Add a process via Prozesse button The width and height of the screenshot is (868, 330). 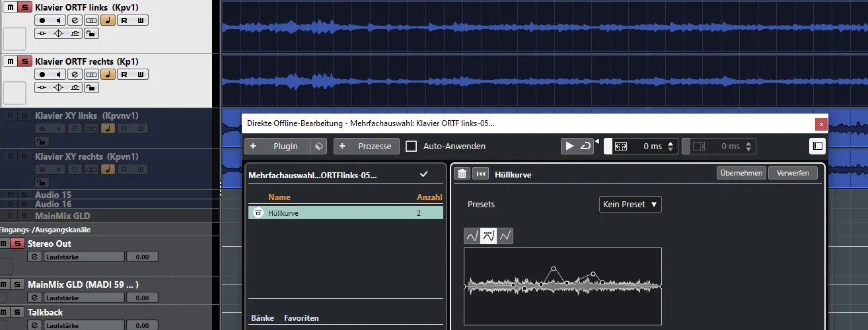(366, 146)
